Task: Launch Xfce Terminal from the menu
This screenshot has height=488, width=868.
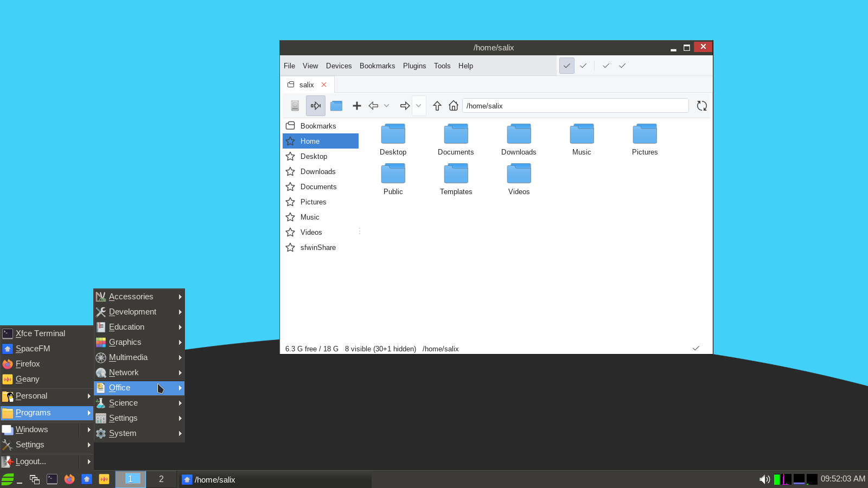Action: pyautogui.click(x=47, y=333)
